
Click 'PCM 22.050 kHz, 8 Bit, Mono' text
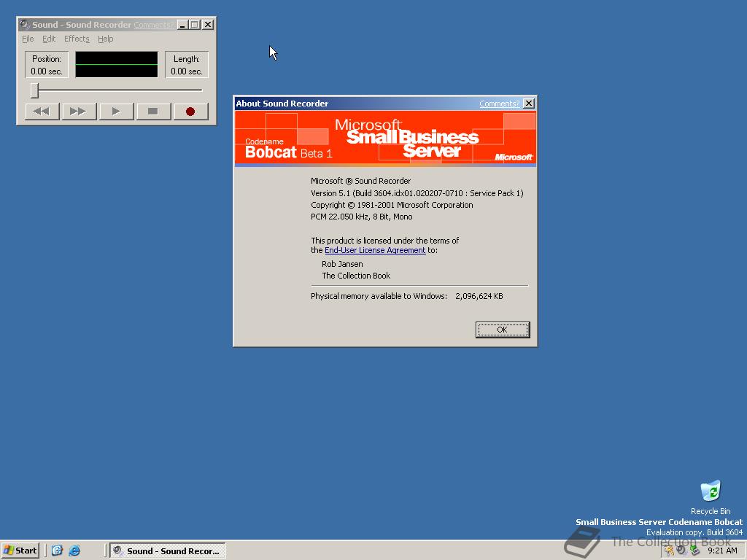click(362, 216)
